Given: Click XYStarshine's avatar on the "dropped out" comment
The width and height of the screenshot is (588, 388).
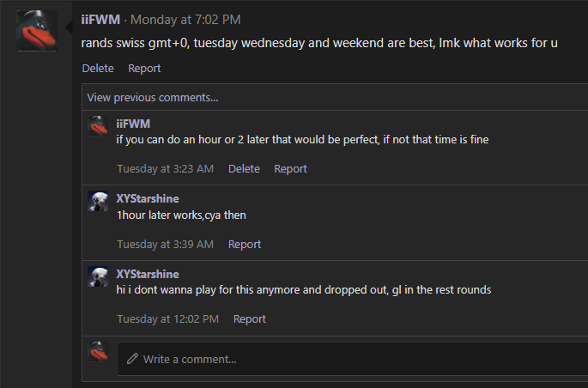Looking at the screenshot, I should 98,276.
